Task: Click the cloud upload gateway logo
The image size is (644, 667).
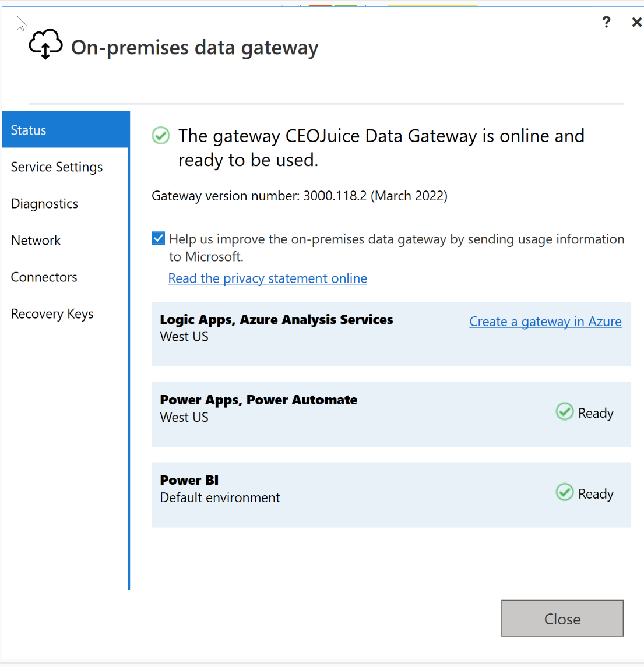Action: click(45, 44)
